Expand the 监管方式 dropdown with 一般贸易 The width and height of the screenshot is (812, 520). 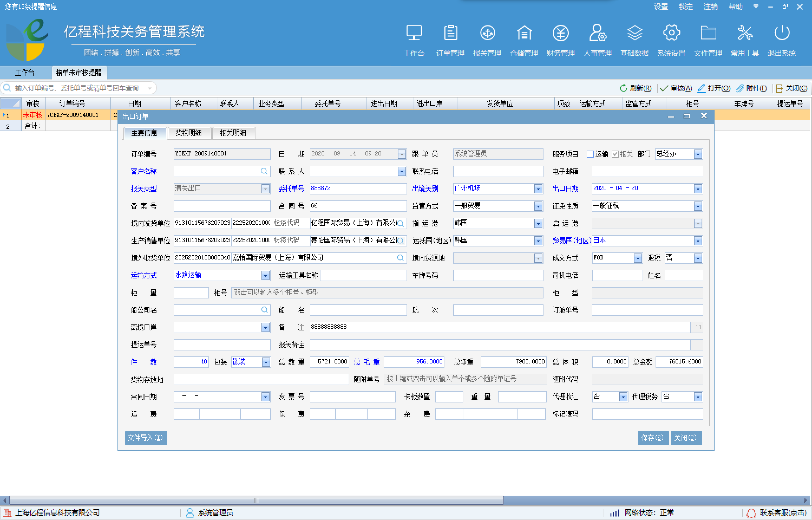(538, 206)
